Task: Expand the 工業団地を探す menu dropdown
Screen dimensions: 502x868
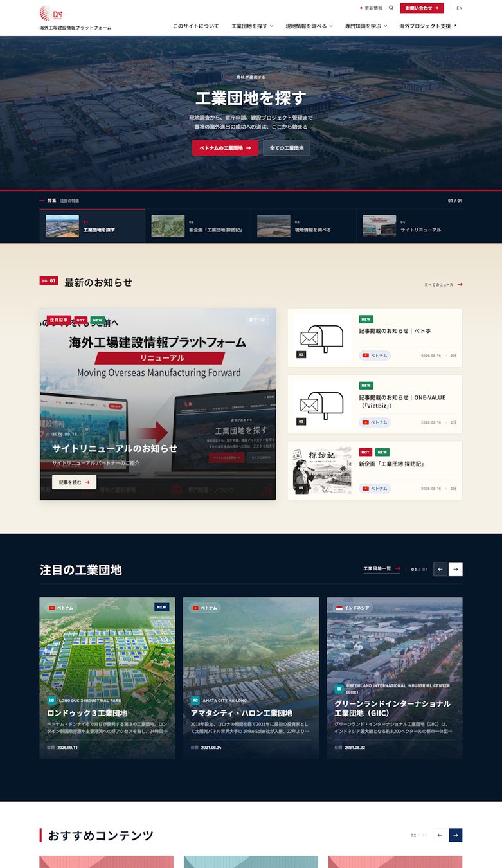Action: 252,26
